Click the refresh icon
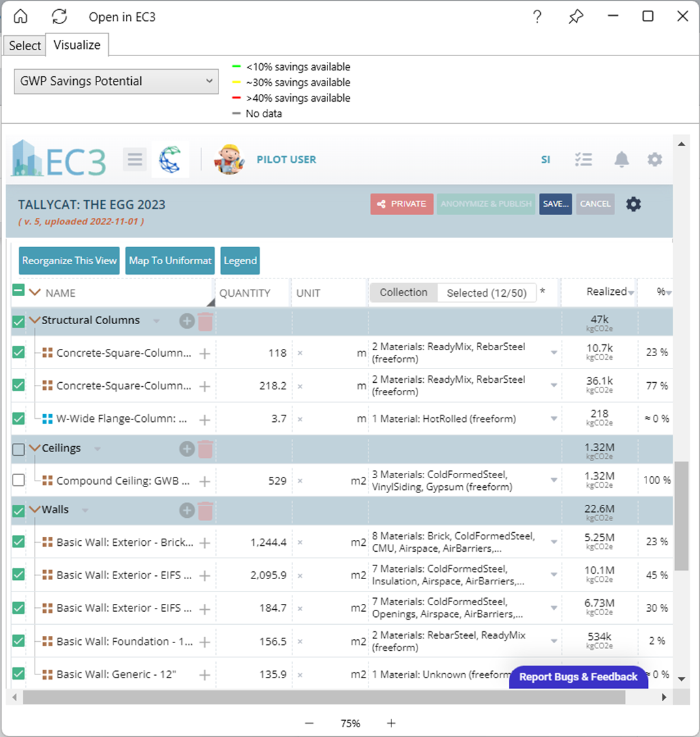 [59, 16]
